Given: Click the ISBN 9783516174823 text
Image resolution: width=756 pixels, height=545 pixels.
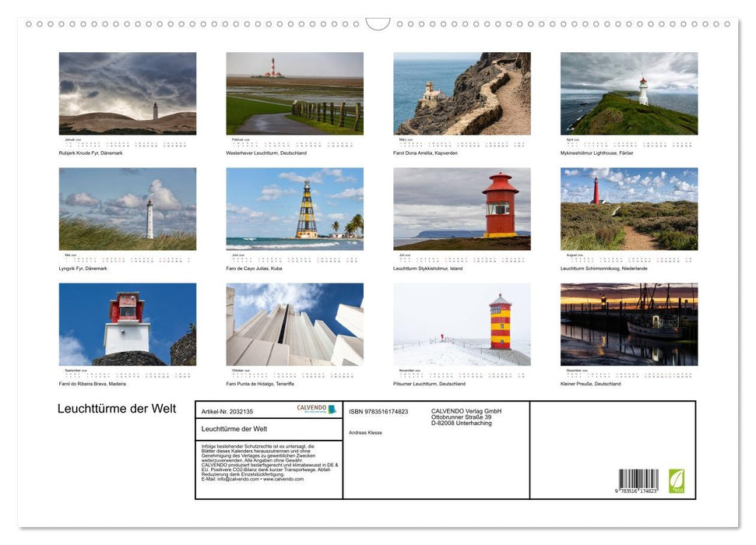Looking at the screenshot, I should pyautogui.click(x=378, y=411).
